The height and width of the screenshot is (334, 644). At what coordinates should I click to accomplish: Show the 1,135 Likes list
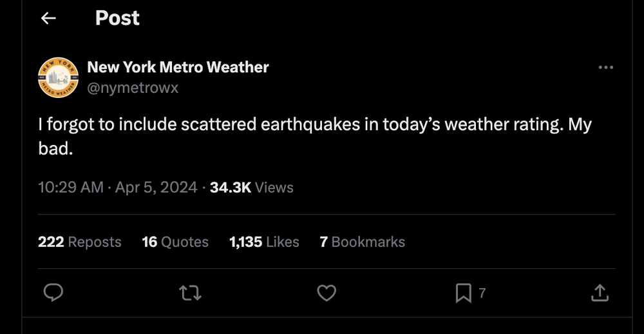[x=264, y=242]
